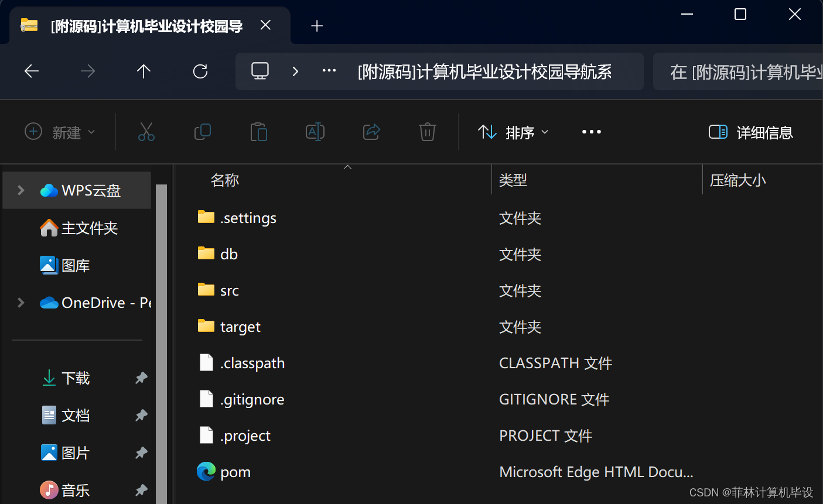Rename a file with the rename icon
This screenshot has width=823, height=504.
tap(315, 132)
